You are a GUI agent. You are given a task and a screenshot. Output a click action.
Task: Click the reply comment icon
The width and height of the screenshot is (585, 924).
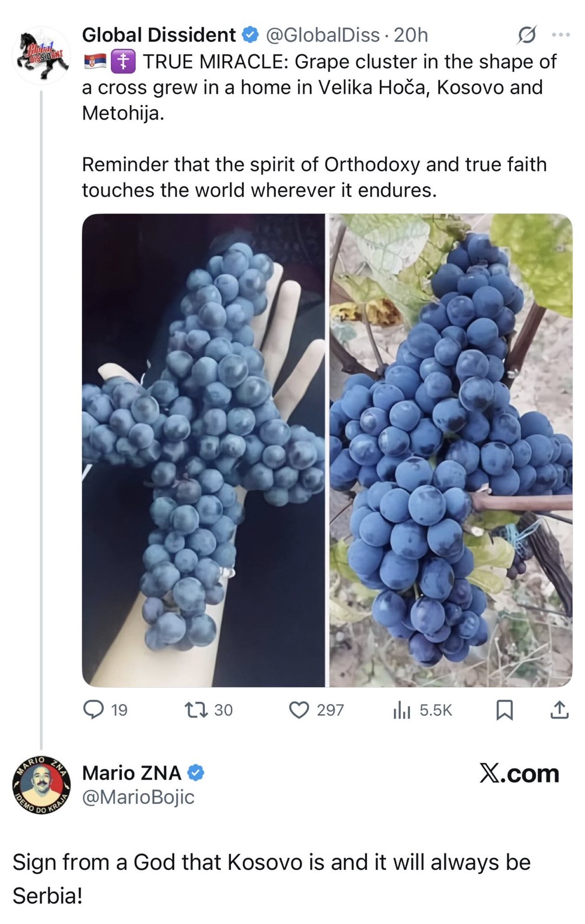(93, 709)
